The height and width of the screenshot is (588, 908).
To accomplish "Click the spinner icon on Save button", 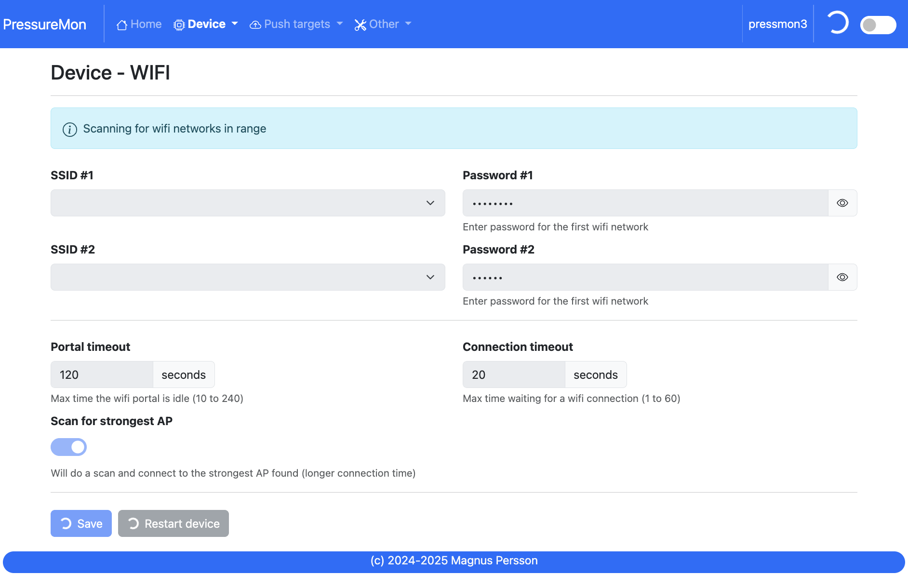I will click(66, 523).
